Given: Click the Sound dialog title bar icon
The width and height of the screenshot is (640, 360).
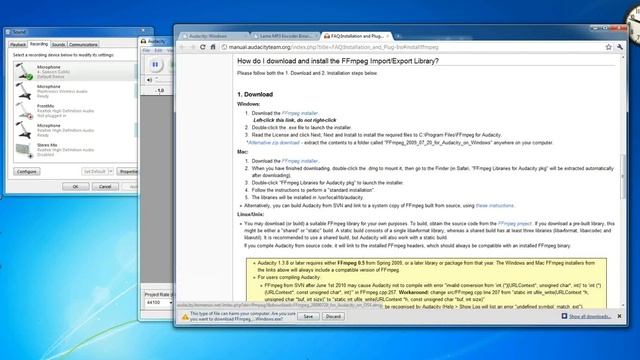Looking at the screenshot, I should 8,32.
